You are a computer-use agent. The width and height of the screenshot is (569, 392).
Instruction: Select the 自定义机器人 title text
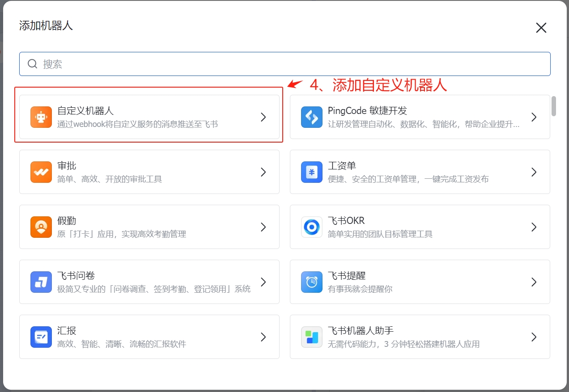85,111
